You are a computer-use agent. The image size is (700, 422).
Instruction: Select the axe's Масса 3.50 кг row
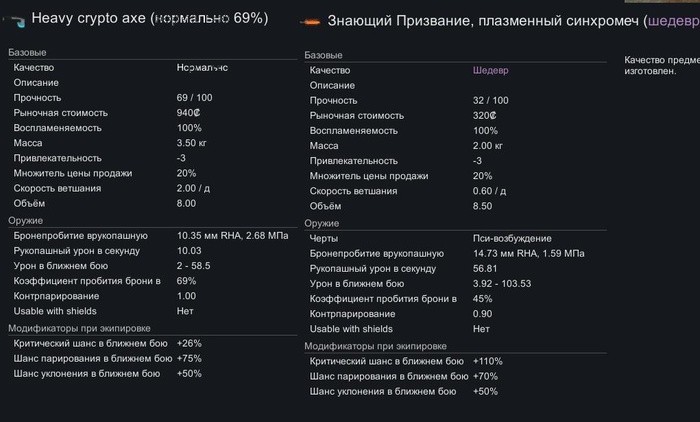point(150,143)
